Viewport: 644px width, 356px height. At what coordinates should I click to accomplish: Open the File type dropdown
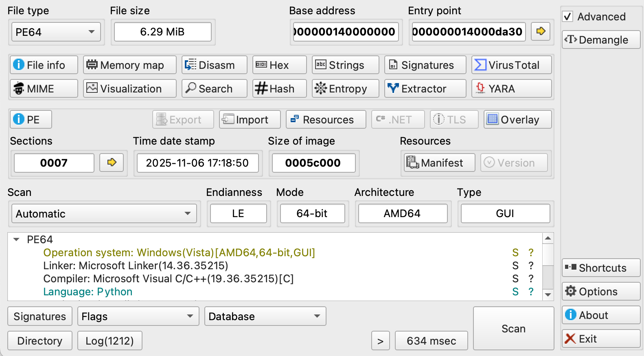pos(56,32)
